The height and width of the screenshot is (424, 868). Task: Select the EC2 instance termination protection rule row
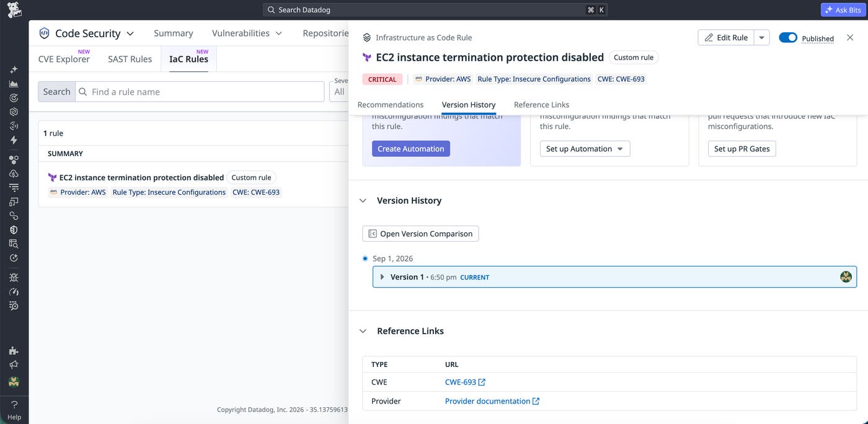coord(193,184)
